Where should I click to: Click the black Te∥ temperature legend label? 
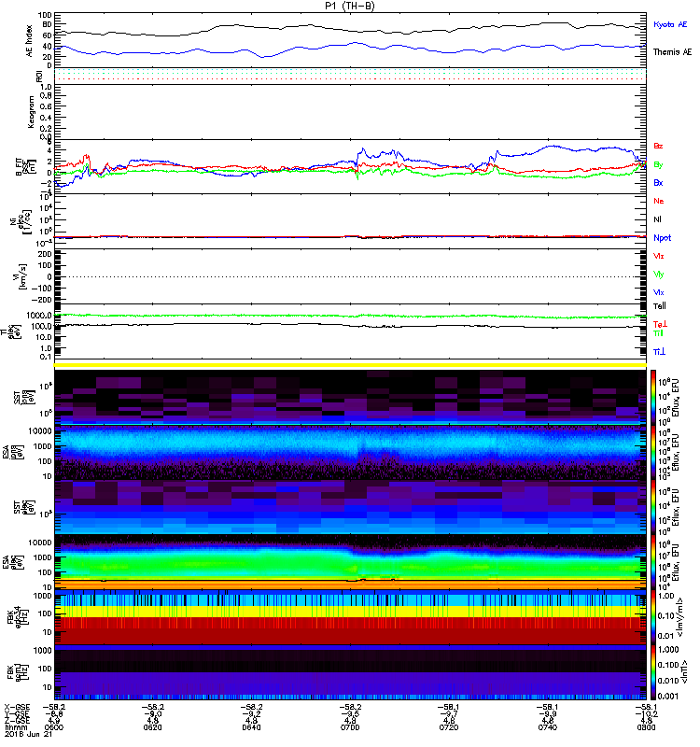point(660,306)
